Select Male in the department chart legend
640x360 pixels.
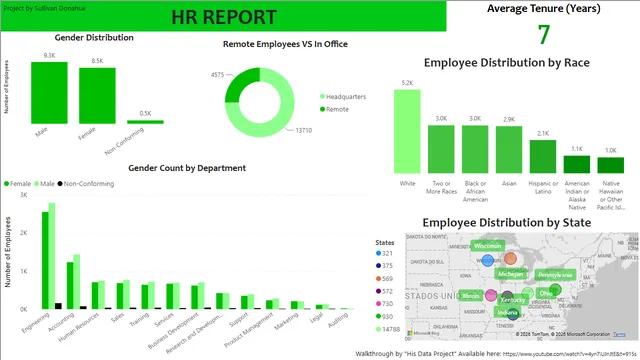point(44,184)
